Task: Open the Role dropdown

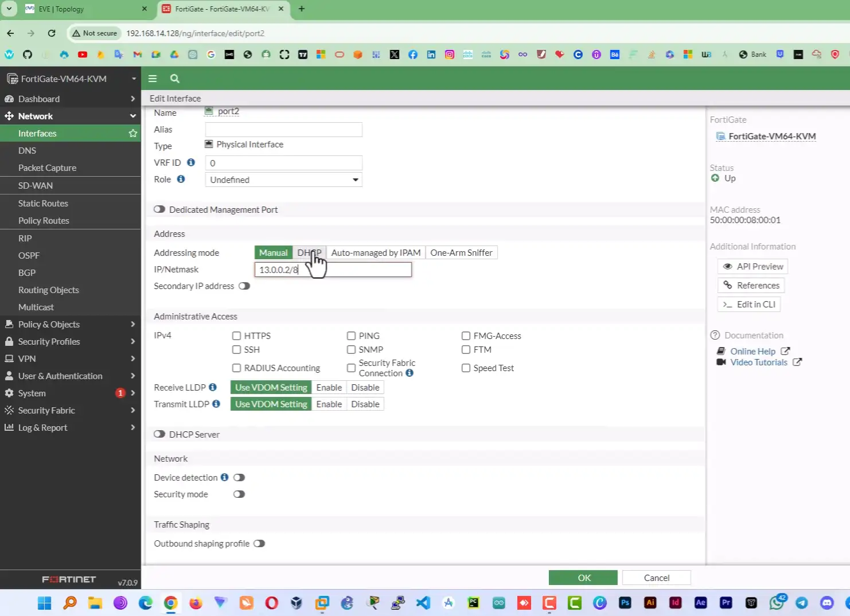Action: coord(283,180)
